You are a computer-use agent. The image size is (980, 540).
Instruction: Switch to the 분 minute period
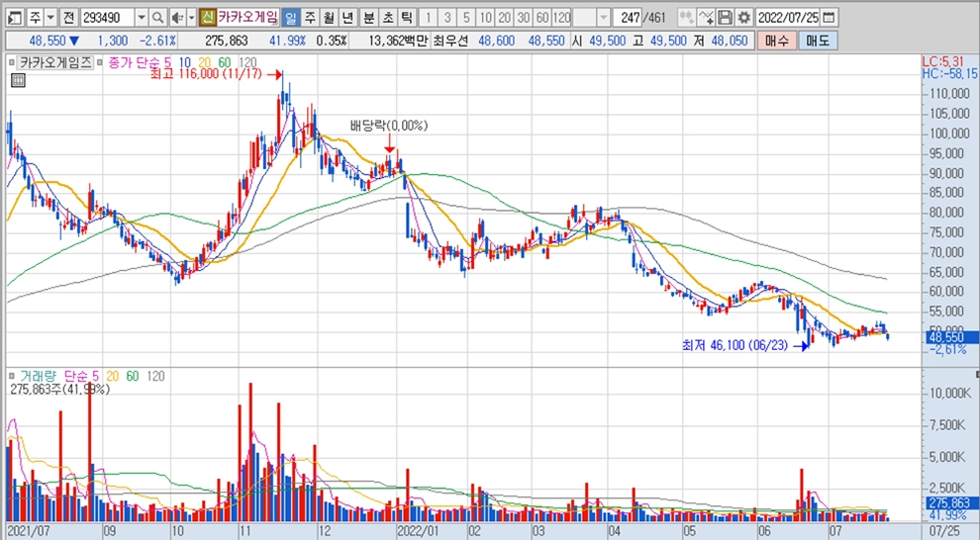369,18
